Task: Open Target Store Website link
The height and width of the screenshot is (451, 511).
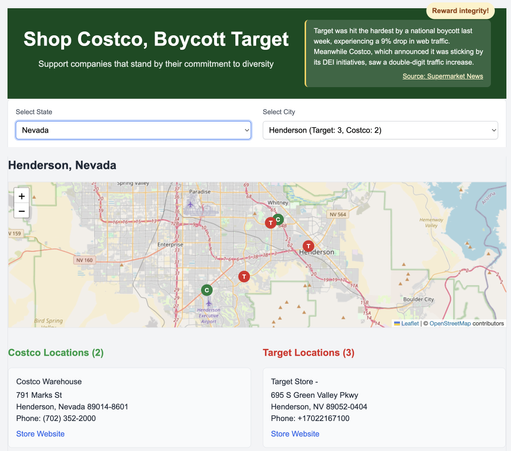Action: point(295,434)
